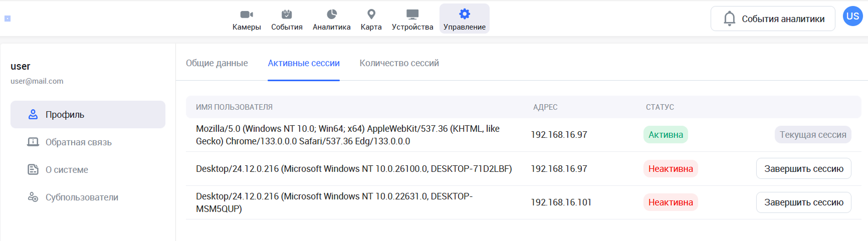Select the Активные сессии tab

[x=304, y=63]
